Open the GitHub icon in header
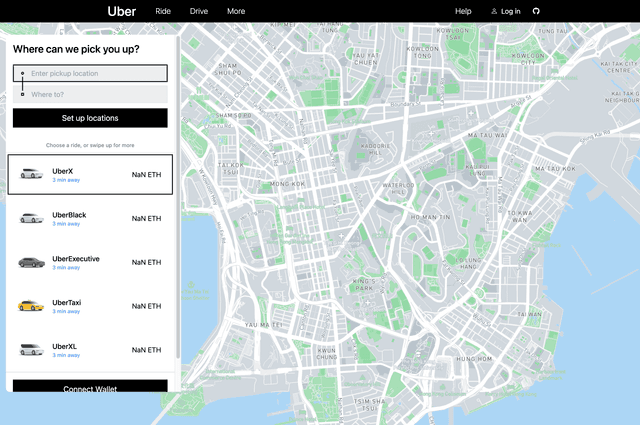Screen dimensions: 640x425 point(536,11)
